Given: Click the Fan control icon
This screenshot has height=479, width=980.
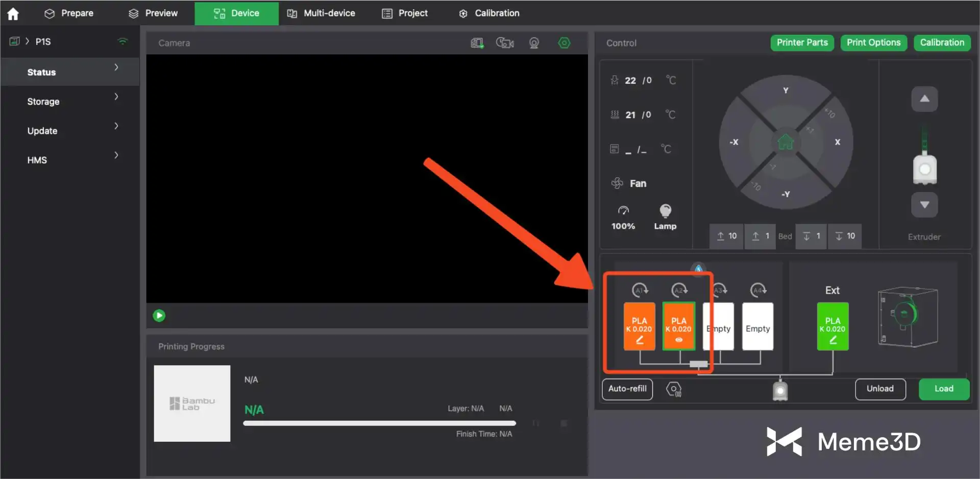Looking at the screenshot, I should click(x=617, y=183).
